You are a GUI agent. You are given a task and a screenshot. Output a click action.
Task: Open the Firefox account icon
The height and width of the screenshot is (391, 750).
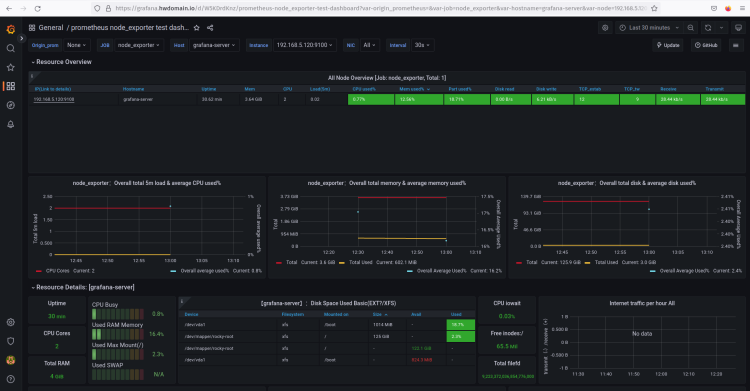(728, 8)
